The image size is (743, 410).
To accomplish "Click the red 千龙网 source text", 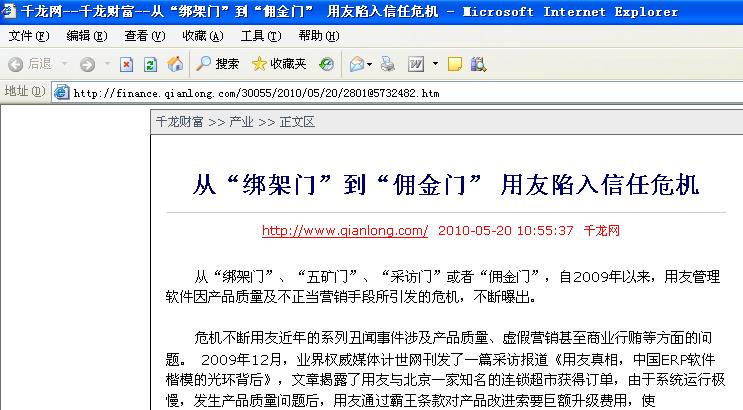I will click(601, 231).
